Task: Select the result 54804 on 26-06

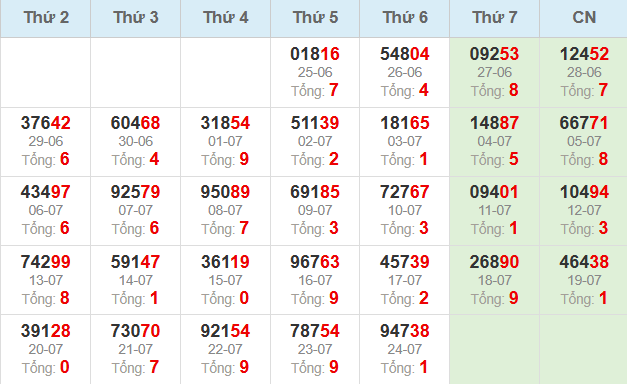Action: pyautogui.click(x=405, y=54)
